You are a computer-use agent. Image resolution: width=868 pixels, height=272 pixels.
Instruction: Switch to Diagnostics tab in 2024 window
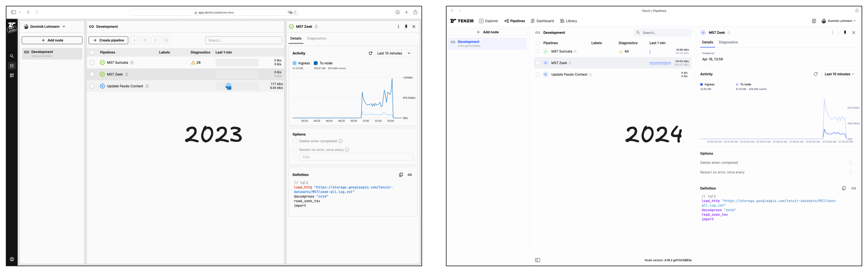(728, 42)
